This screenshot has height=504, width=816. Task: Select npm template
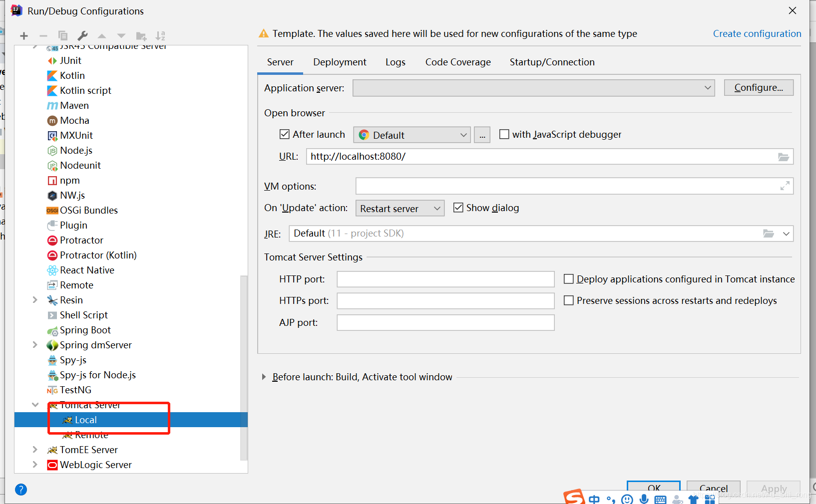[x=69, y=180]
